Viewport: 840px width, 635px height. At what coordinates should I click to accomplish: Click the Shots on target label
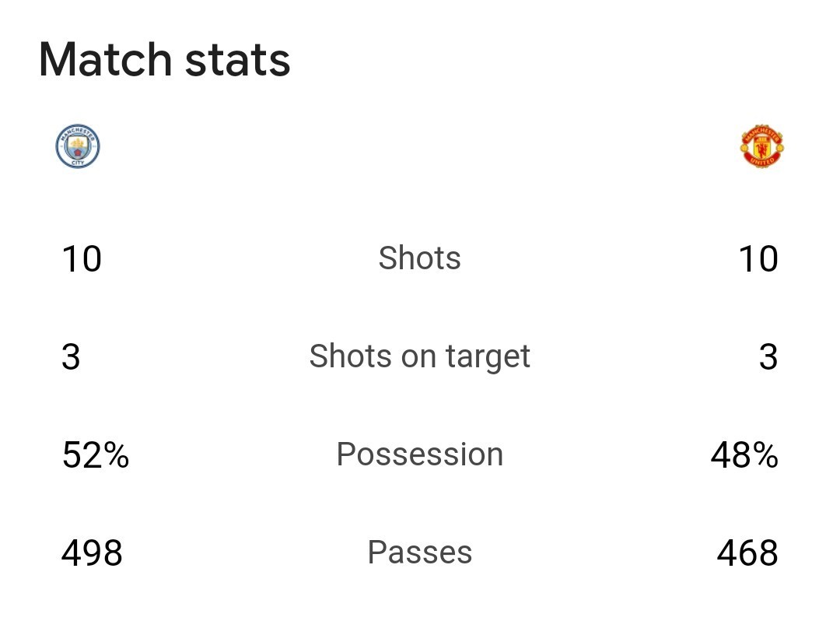coord(419,356)
